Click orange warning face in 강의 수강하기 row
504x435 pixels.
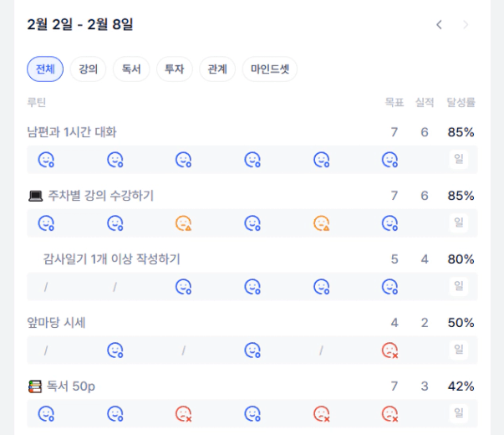pyautogui.click(x=184, y=223)
